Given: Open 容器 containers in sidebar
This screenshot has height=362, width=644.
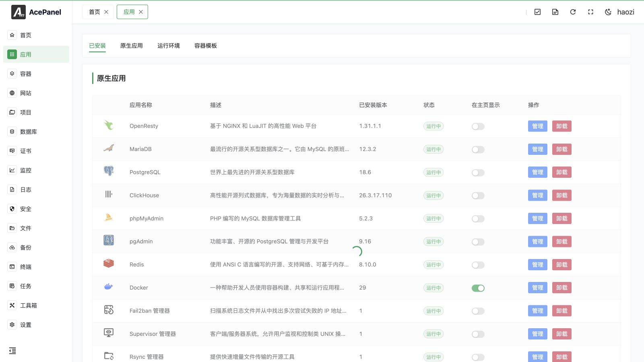Looking at the screenshot, I should pyautogui.click(x=36, y=74).
